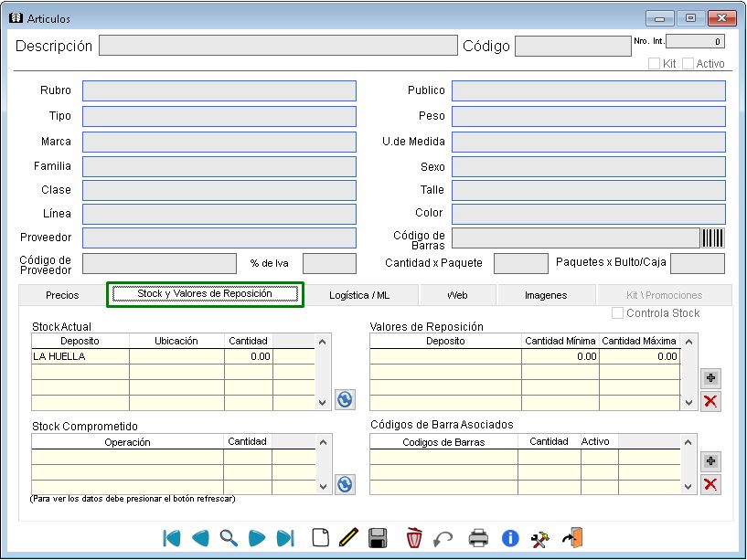Refresh the Stock Actual table
The height and width of the screenshot is (560, 747).
[x=345, y=399]
